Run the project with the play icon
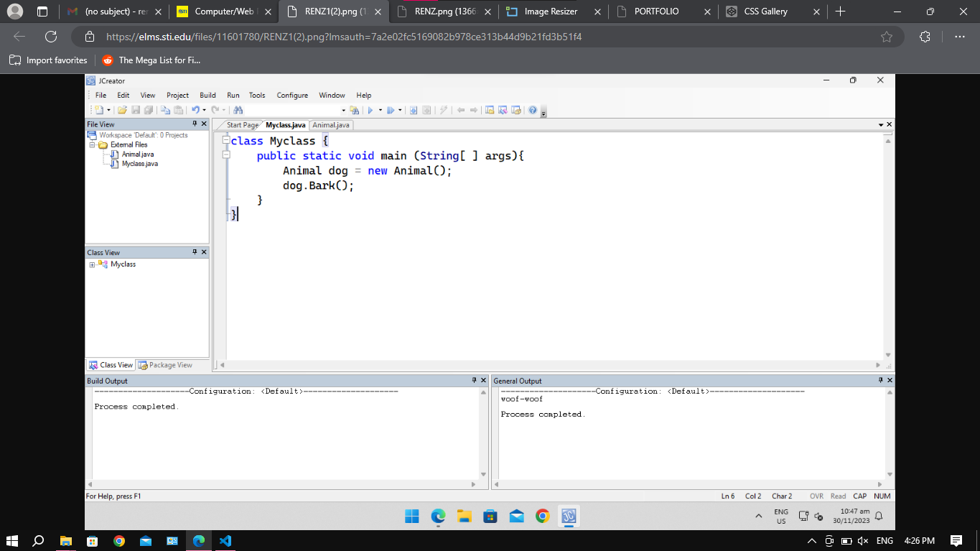 pyautogui.click(x=370, y=110)
